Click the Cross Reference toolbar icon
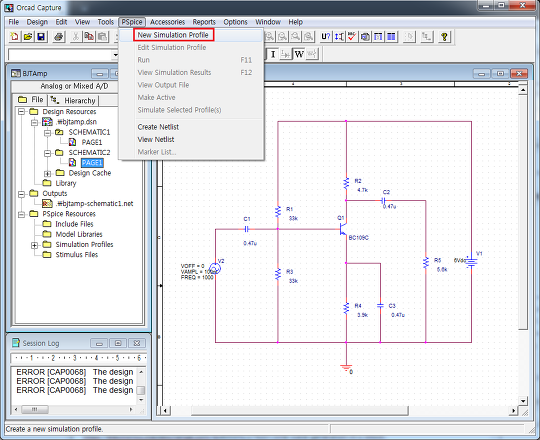540x440 pixels. coord(378,36)
